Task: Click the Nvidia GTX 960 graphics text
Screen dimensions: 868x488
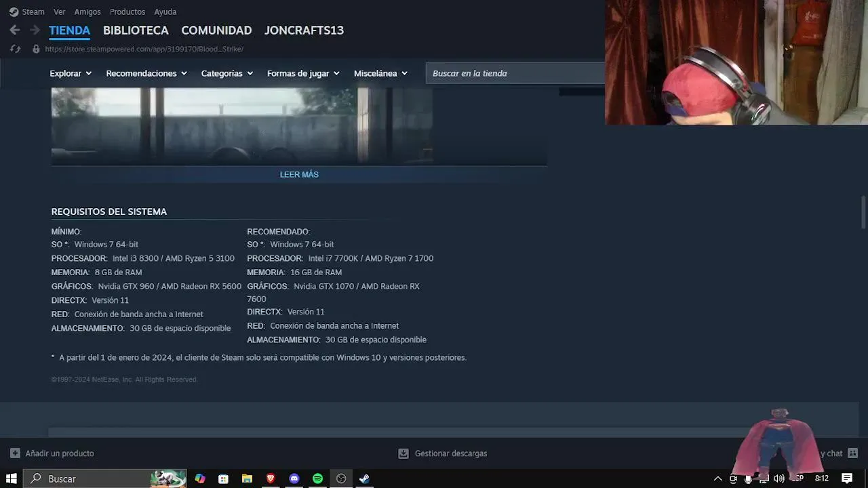Action: tap(170, 287)
